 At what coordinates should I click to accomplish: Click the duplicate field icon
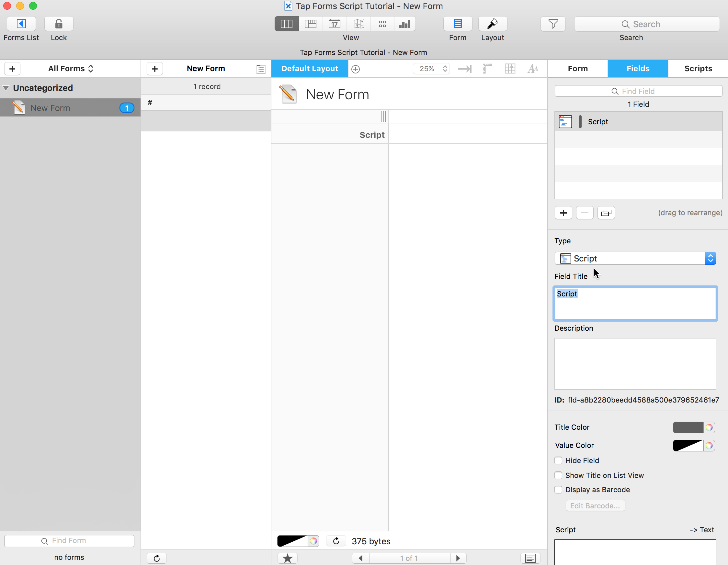[x=606, y=213]
